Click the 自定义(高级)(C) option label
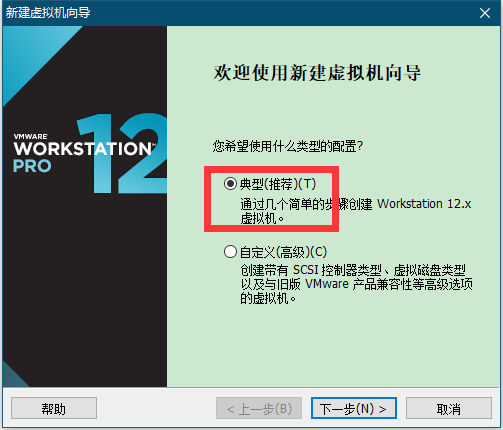The image size is (503, 430). click(283, 252)
